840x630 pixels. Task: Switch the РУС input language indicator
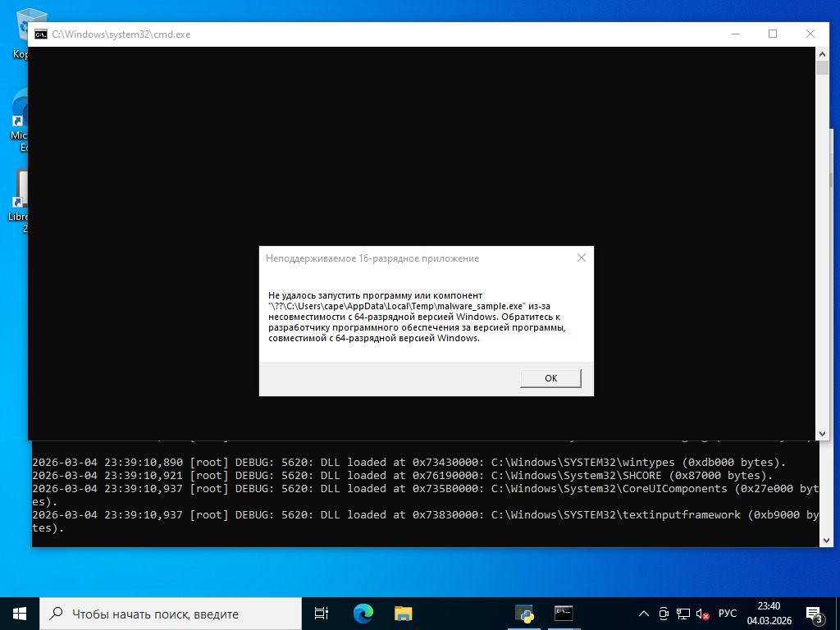(x=727, y=614)
